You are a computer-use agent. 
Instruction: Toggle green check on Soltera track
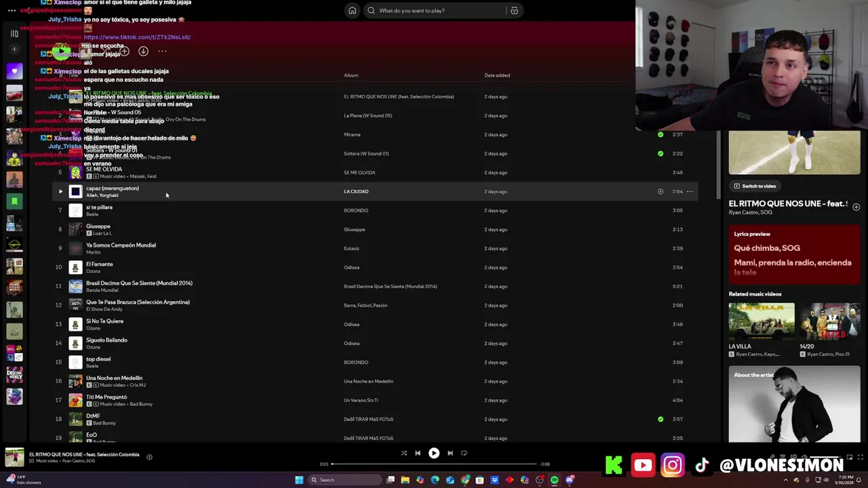pyautogui.click(x=660, y=154)
